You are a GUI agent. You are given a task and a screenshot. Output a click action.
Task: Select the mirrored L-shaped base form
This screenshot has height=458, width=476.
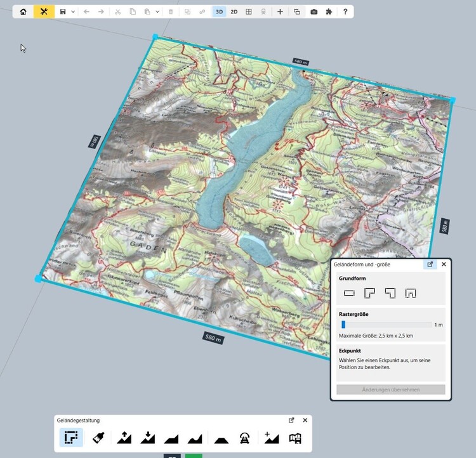(390, 293)
